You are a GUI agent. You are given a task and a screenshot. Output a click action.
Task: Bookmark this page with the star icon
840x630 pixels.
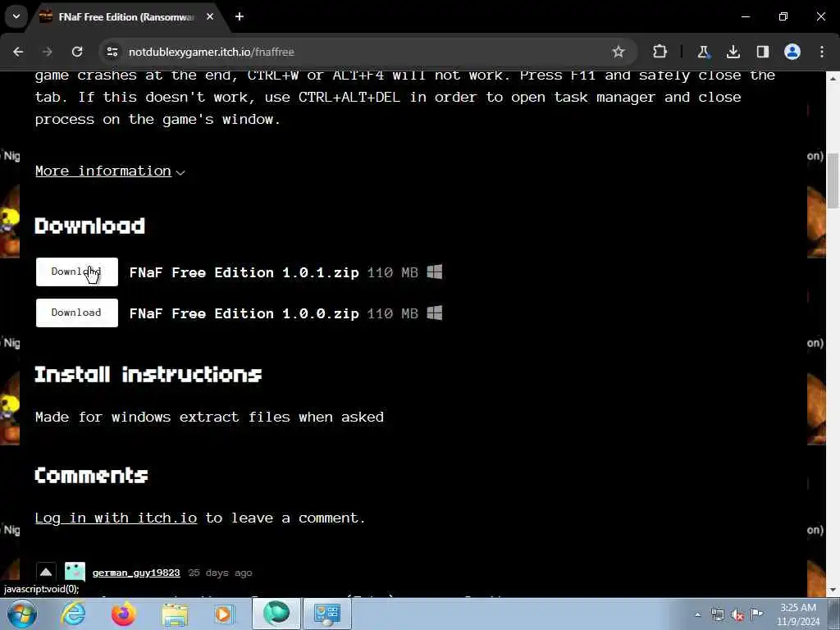coord(619,52)
